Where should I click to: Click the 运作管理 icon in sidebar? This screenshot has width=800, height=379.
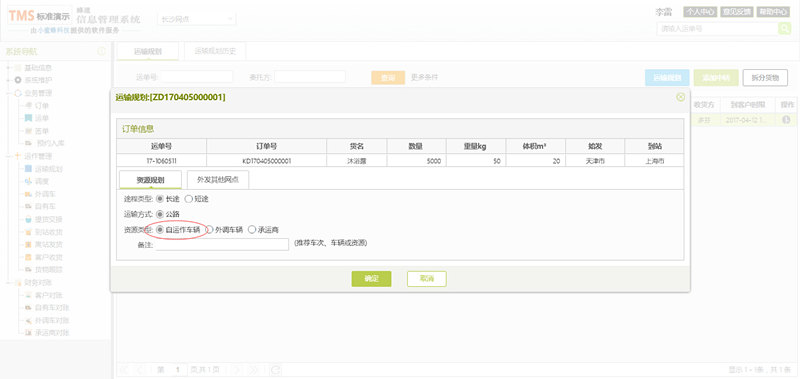18,156
